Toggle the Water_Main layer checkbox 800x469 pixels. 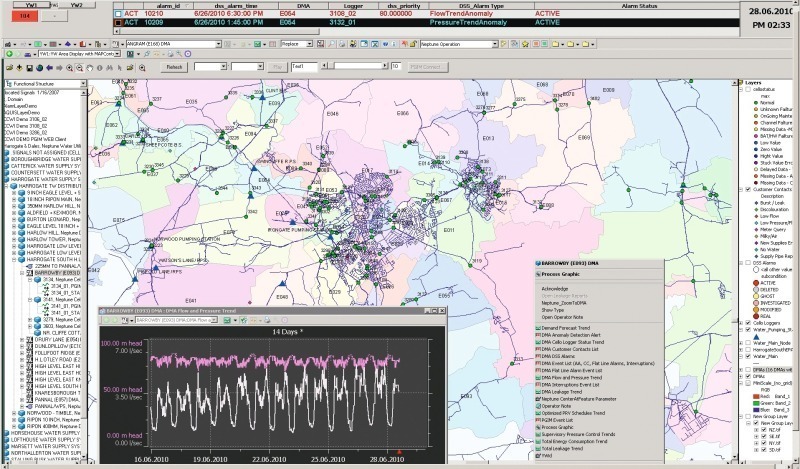(x=748, y=356)
